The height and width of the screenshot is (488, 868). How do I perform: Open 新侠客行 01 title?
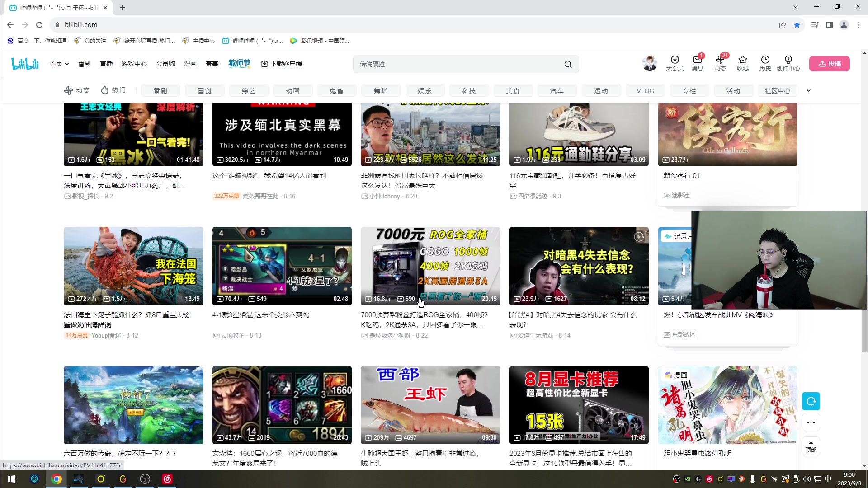tap(682, 176)
